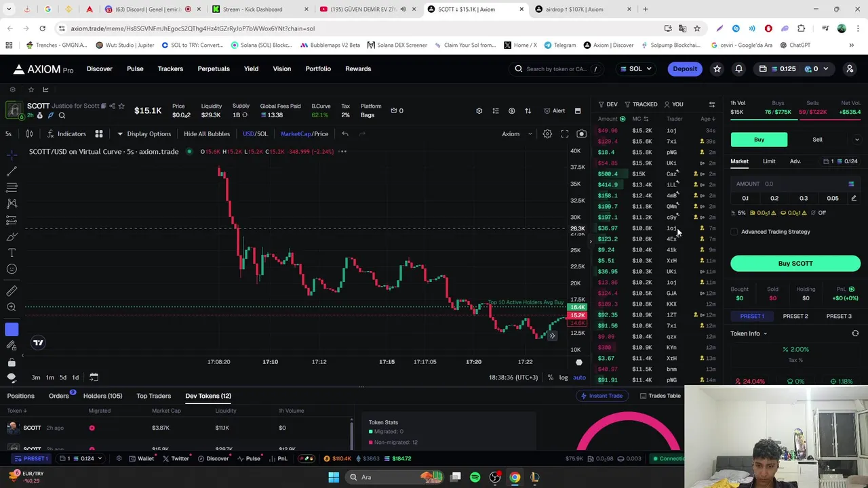Toggle log scale on chart
Screen dimensions: 868x488
coord(563,378)
